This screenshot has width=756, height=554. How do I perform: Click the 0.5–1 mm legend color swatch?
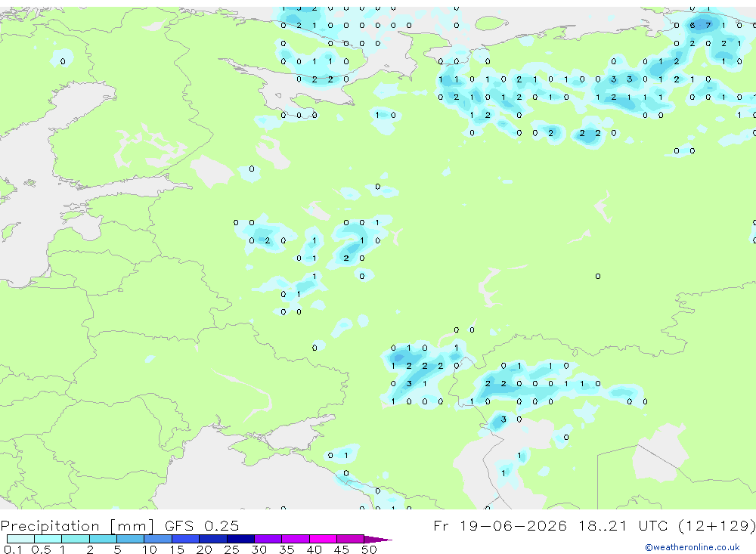[x=48, y=539]
